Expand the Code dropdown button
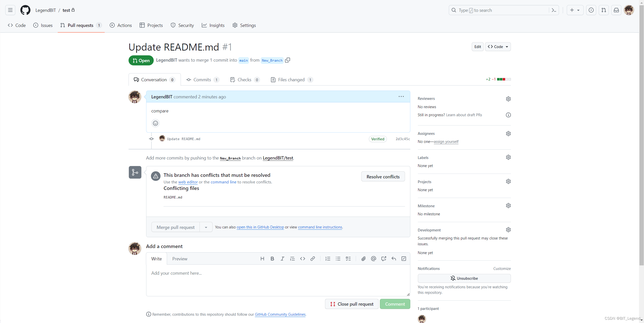This screenshot has width=644, height=323. (x=498, y=47)
